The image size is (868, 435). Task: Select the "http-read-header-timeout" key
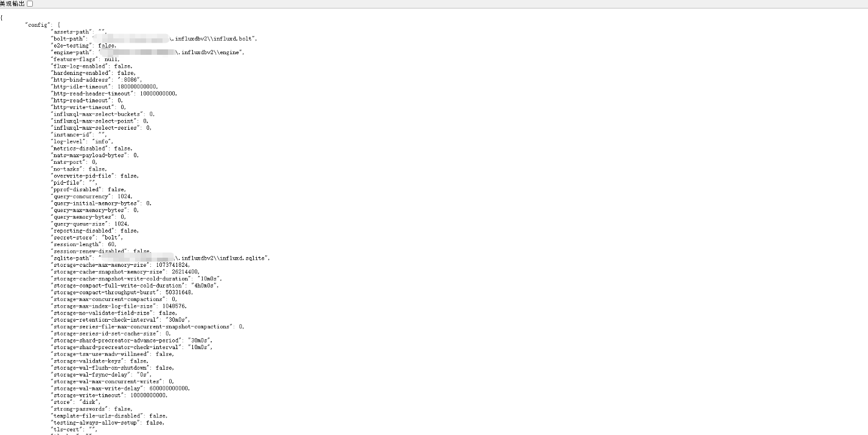93,93
